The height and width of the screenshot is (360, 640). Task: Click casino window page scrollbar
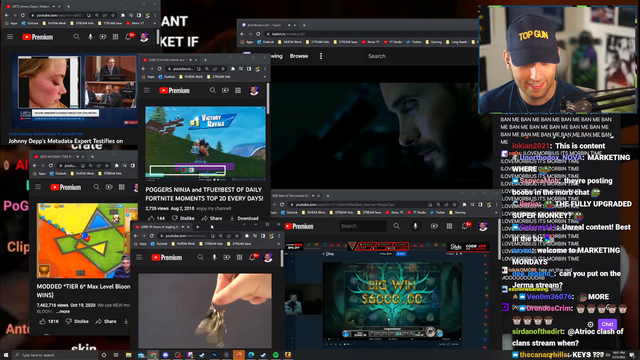(x=499, y=240)
